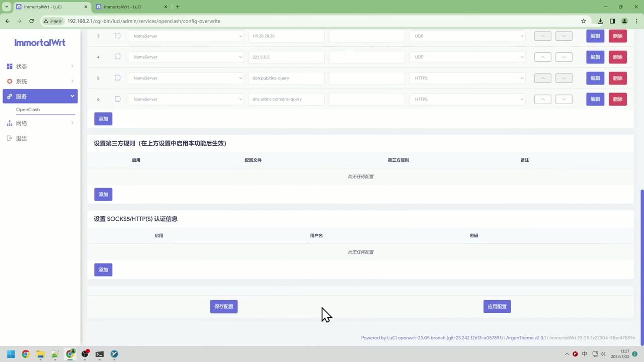
Task: Check the enable box for doh.pub DNS row
Action: 117,78
